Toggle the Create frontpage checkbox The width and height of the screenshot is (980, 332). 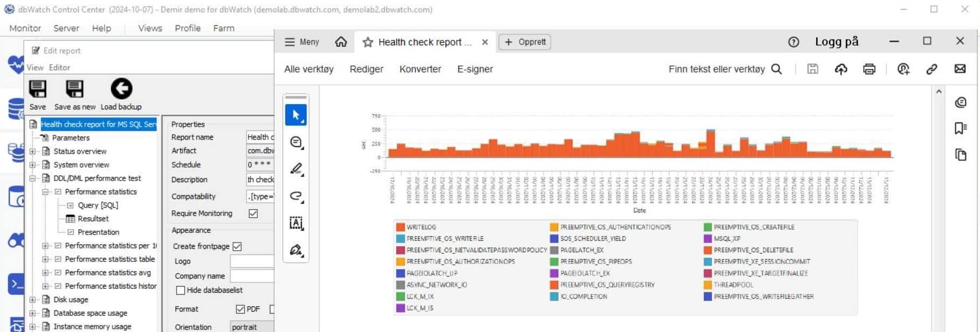[x=237, y=246]
